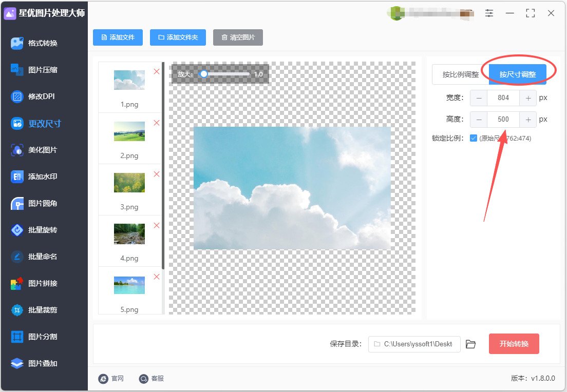This screenshot has height=392, width=567.
Task: Click the cloud image preview
Action: (292, 188)
